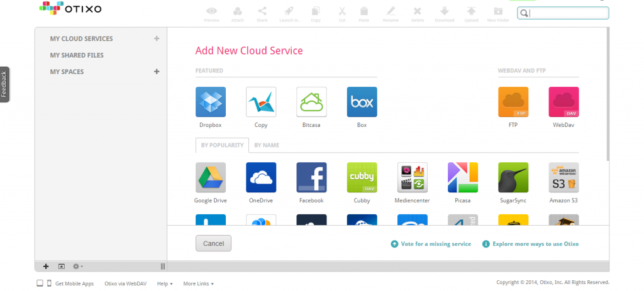This screenshot has height=291, width=644.
Task: Open the gear settings dropdown
Action: click(x=78, y=266)
